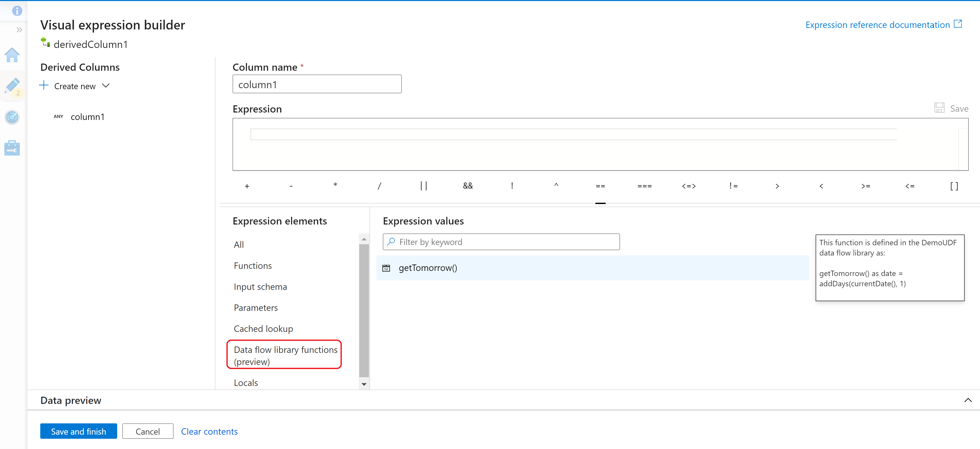
Task: Select getTomorrow() from expression values
Action: click(427, 268)
